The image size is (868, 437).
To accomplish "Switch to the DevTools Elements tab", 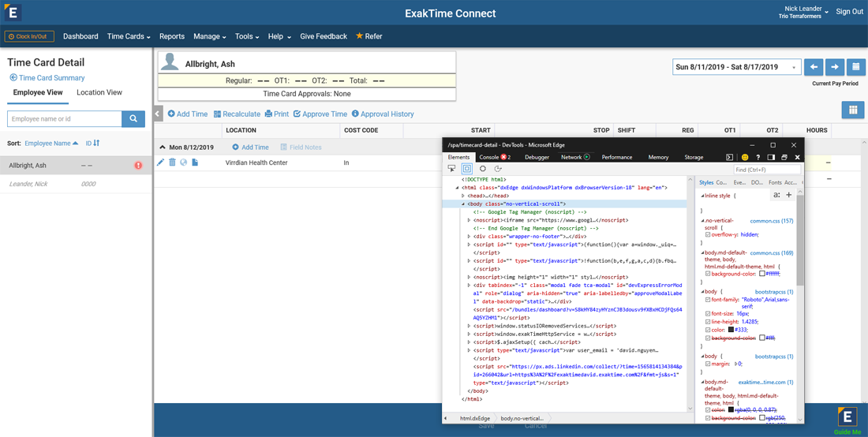I will [458, 157].
